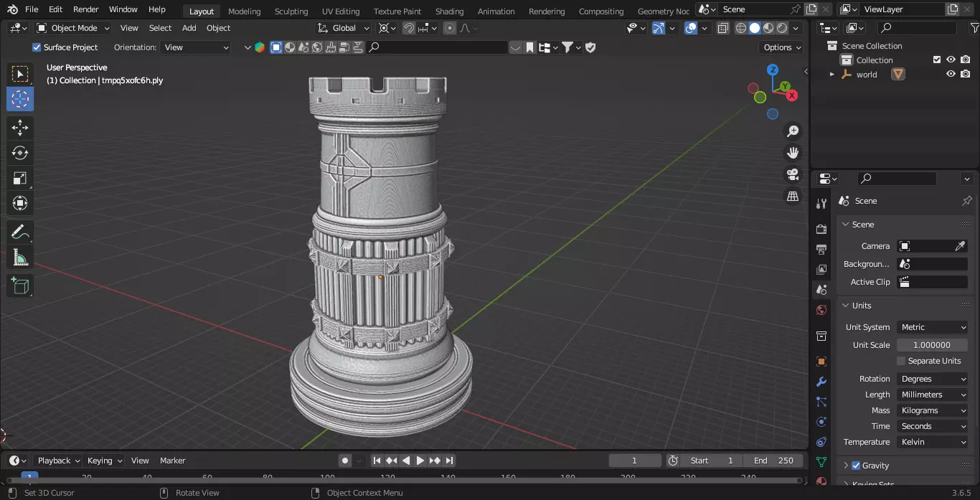Open the Playback popover in timeline

[58, 461]
